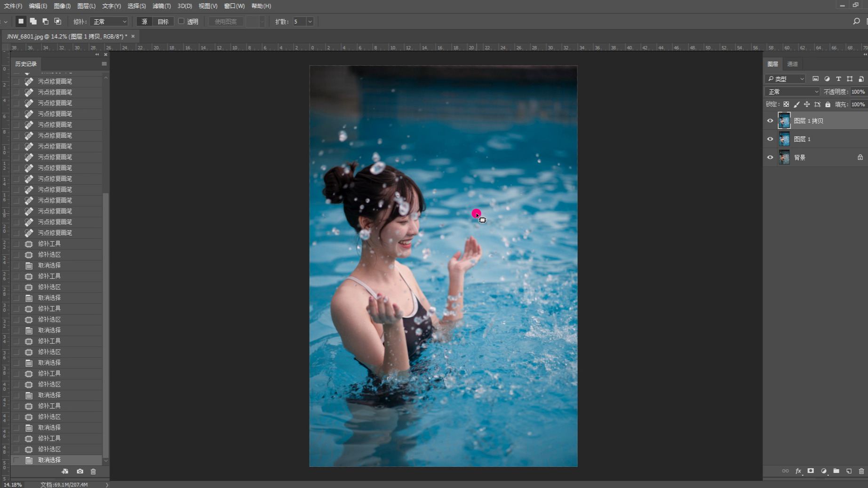Image resolution: width=868 pixels, height=488 pixels.
Task: Open the 窗口(W) menu
Action: pos(234,6)
